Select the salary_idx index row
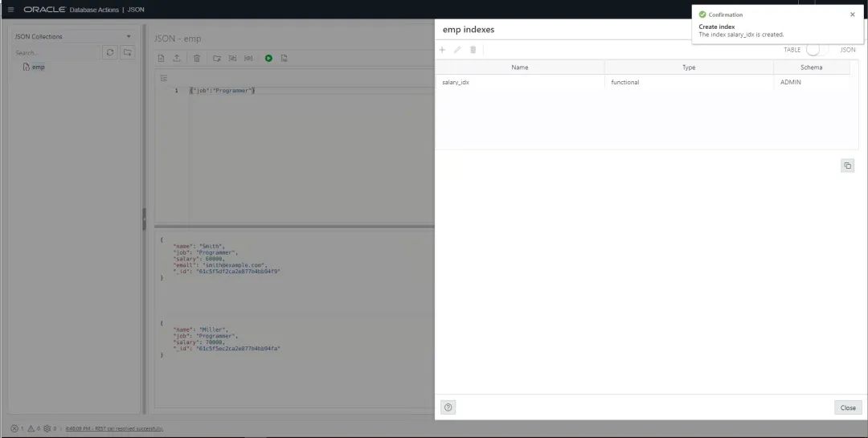Screen dimensions: 868x438 (x=643, y=83)
